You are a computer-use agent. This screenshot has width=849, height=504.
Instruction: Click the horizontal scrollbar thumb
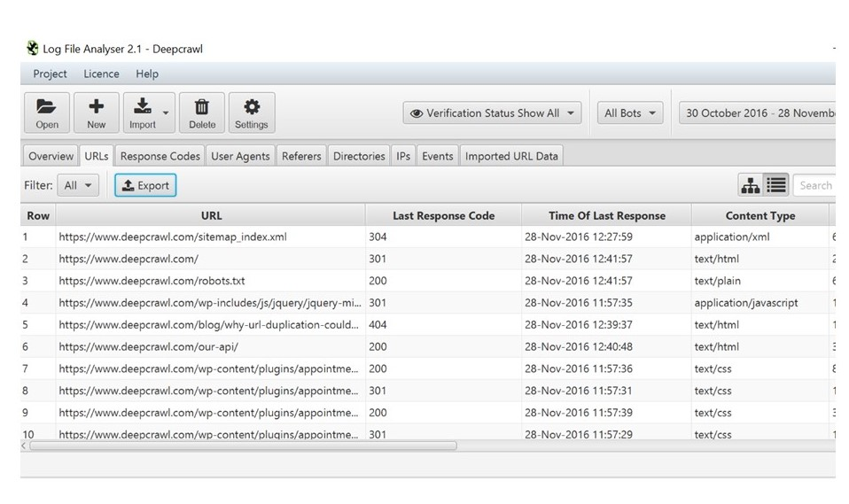click(243, 446)
